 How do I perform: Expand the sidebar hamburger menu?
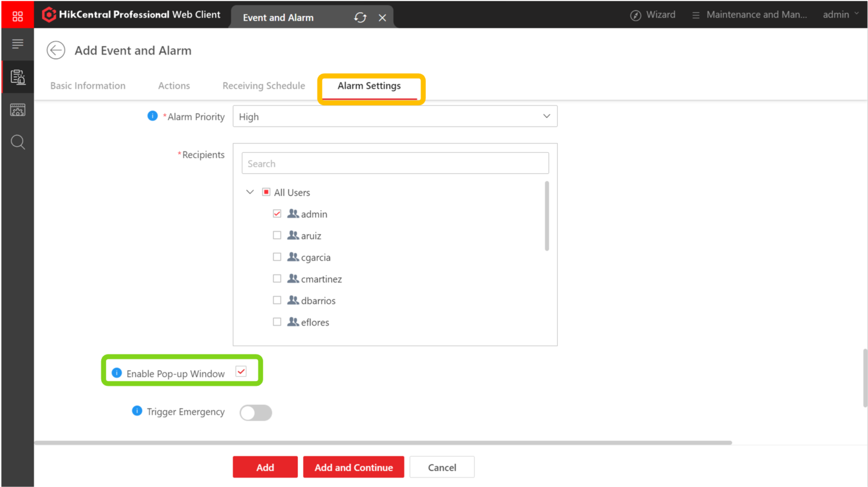pos(18,44)
